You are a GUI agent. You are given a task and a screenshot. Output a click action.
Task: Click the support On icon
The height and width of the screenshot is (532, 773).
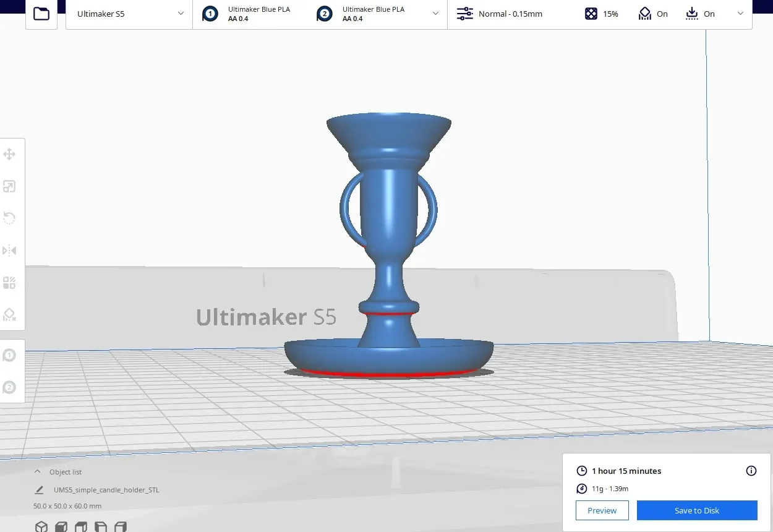point(645,14)
